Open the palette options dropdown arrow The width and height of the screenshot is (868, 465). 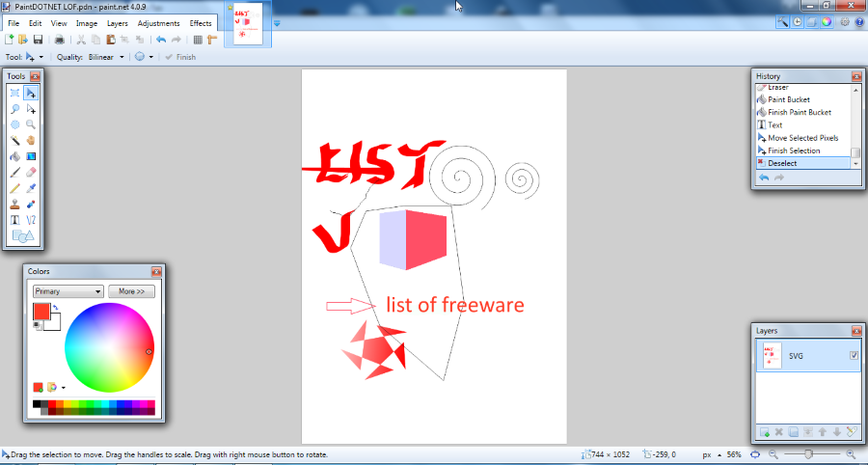pos(63,388)
